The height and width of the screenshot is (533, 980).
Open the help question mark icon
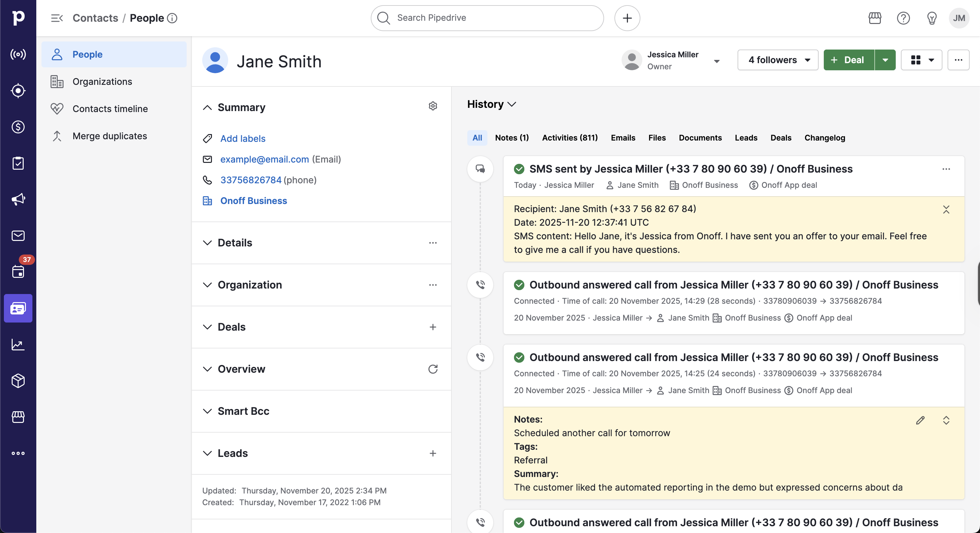coord(903,18)
